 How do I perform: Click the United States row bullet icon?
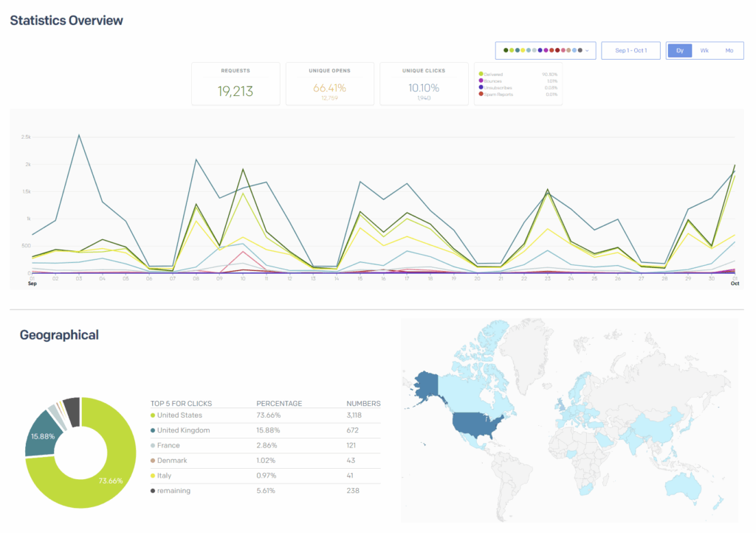coord(153,416)
